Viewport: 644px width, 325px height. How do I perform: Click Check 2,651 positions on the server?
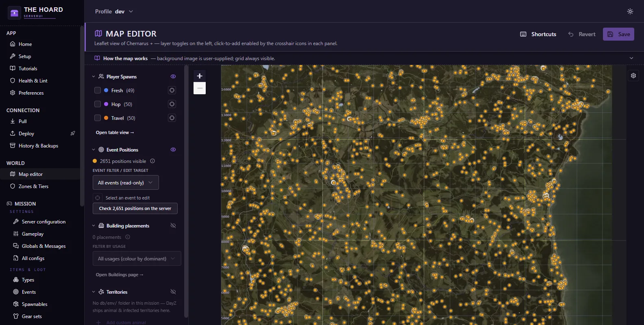pos(135,208)
